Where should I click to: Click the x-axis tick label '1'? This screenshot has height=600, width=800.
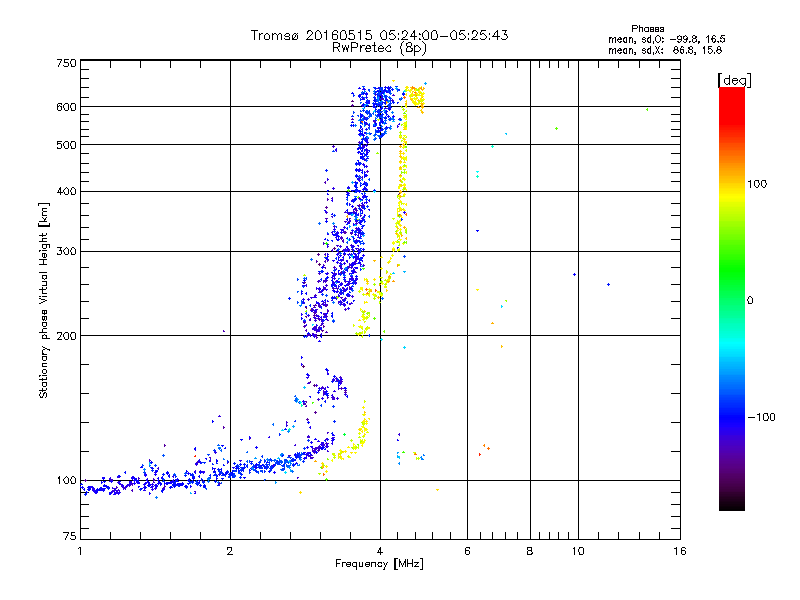(80, 551)
